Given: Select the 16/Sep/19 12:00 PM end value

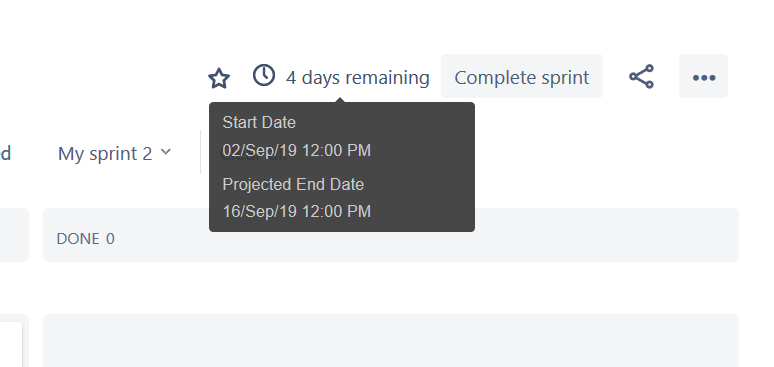Looking at the screenshot, I should click(297, 211).
